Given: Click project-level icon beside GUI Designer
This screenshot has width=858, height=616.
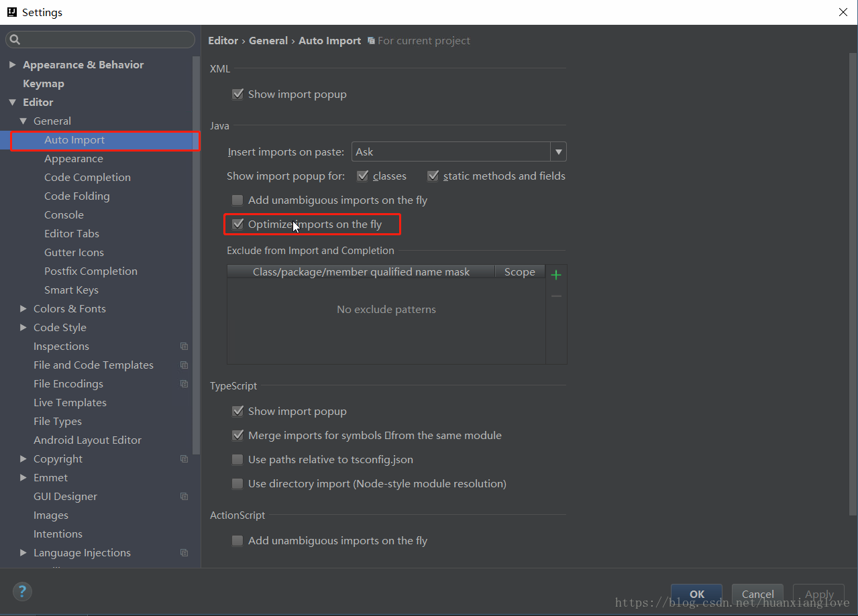Looking at the screenshot, I should click(184, 497).
